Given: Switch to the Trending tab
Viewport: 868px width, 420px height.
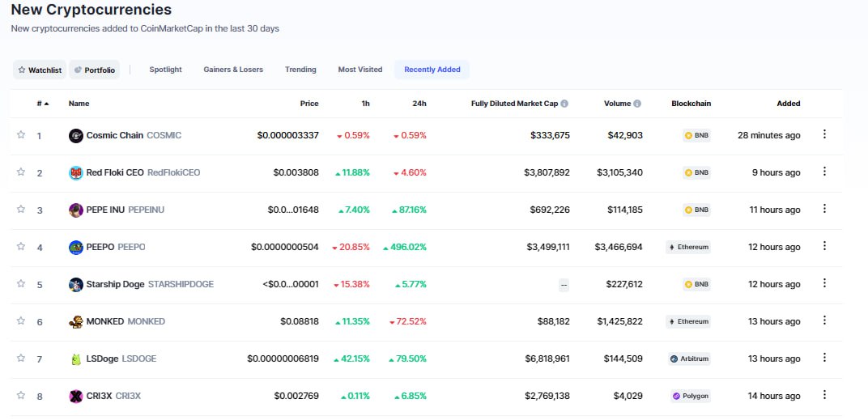Looking at the screenshot, I should pos(300,70).
